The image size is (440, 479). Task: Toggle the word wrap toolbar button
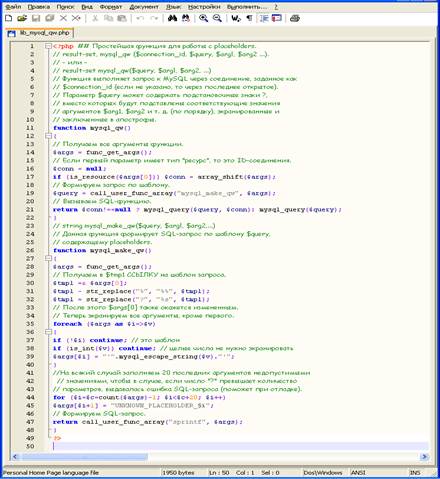point(236,18)
